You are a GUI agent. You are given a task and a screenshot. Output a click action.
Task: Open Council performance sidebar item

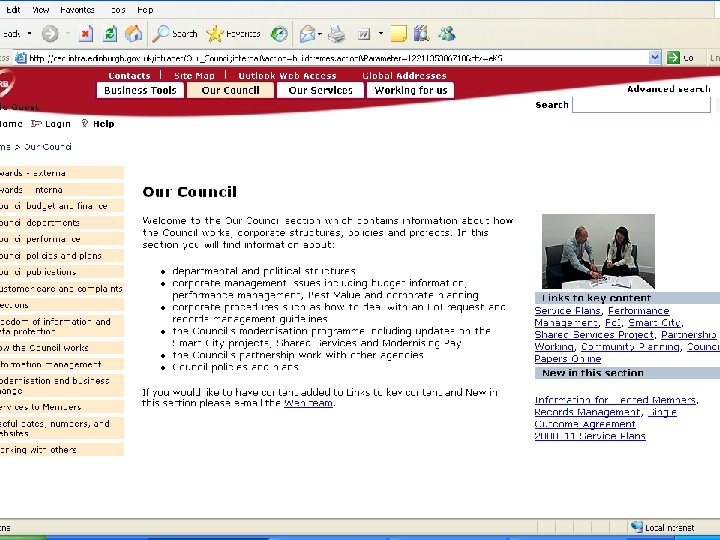(x=62, y=239)
